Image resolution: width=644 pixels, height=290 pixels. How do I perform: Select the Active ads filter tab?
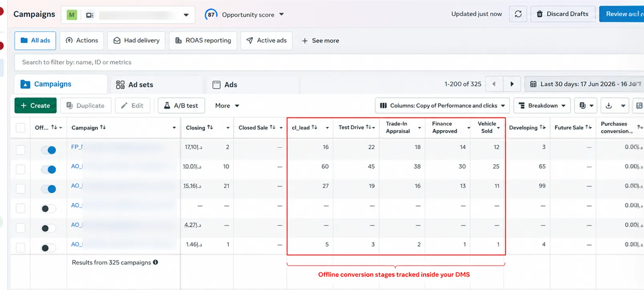266,41
